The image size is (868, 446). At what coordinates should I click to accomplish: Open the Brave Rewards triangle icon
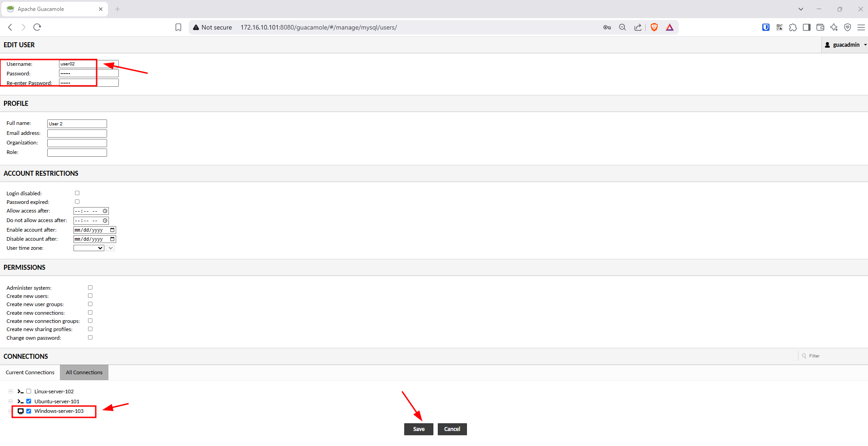pos(670,27)
